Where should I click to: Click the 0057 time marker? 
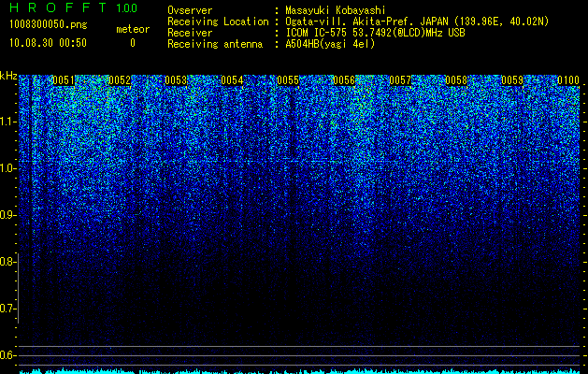(400, 80)
